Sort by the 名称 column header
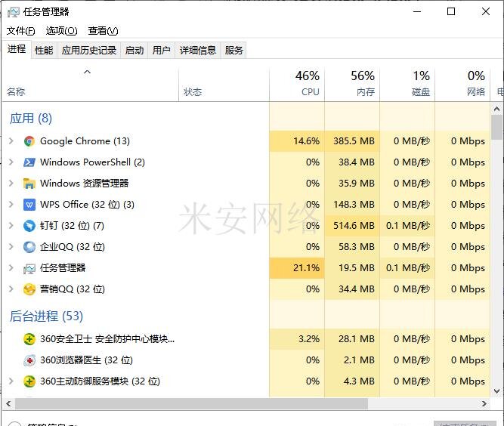 tap(90, 85)
